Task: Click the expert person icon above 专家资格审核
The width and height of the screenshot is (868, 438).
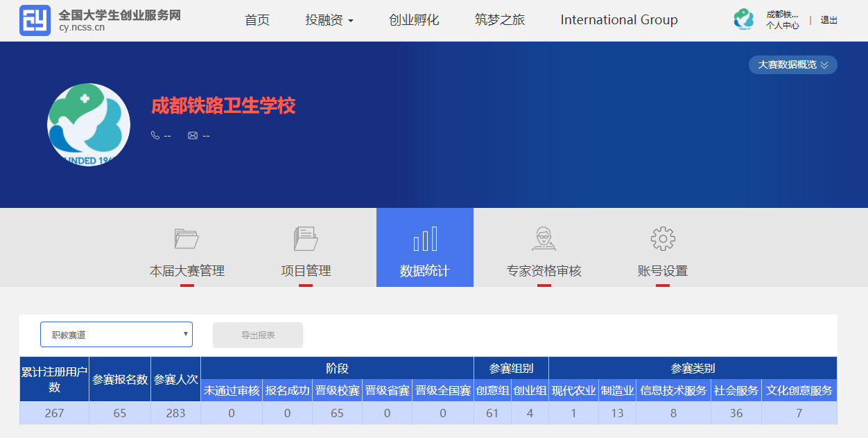Action: point(544,239)
